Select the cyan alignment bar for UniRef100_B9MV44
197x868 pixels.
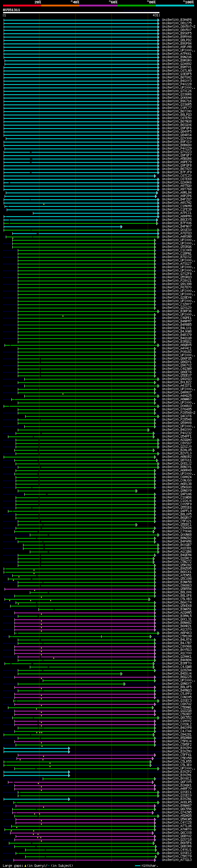(81, 37)
